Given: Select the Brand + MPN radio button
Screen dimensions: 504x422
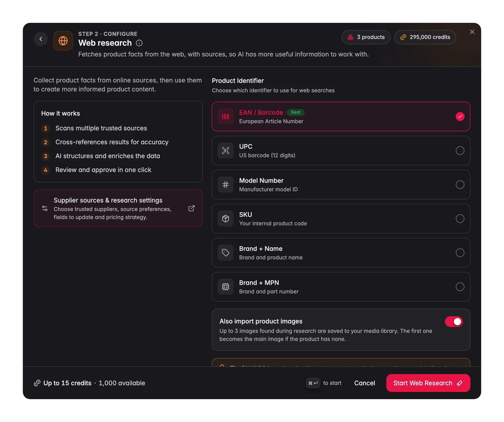Looking at the screenshot, I should (460, 287).
